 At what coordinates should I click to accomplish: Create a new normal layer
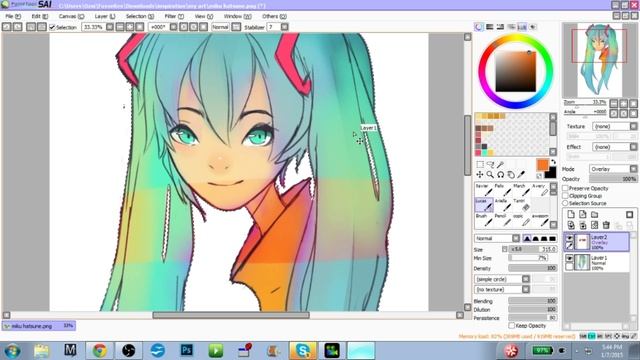point(571,214)
